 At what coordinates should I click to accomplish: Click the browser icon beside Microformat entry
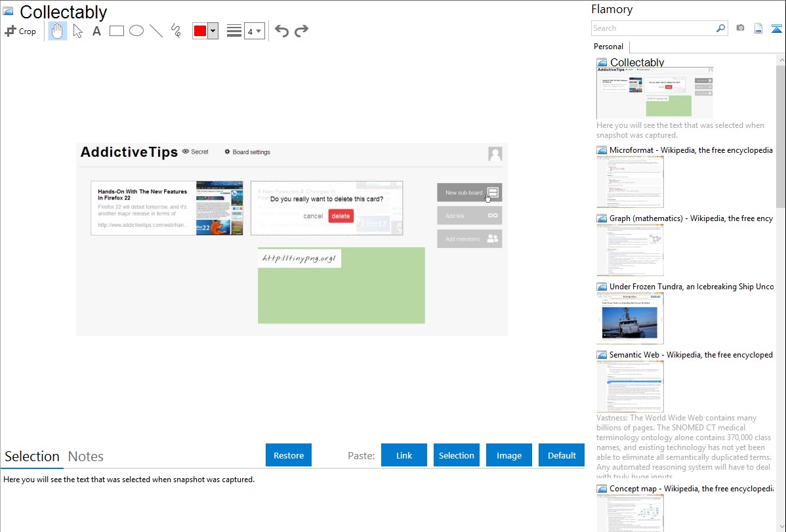click(602, 150)
